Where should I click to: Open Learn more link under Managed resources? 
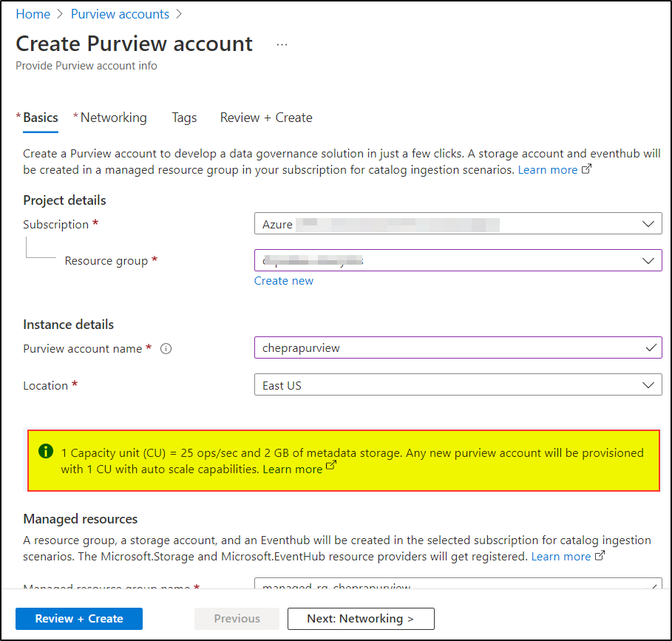pyautogui.click(x=561, y=557)
